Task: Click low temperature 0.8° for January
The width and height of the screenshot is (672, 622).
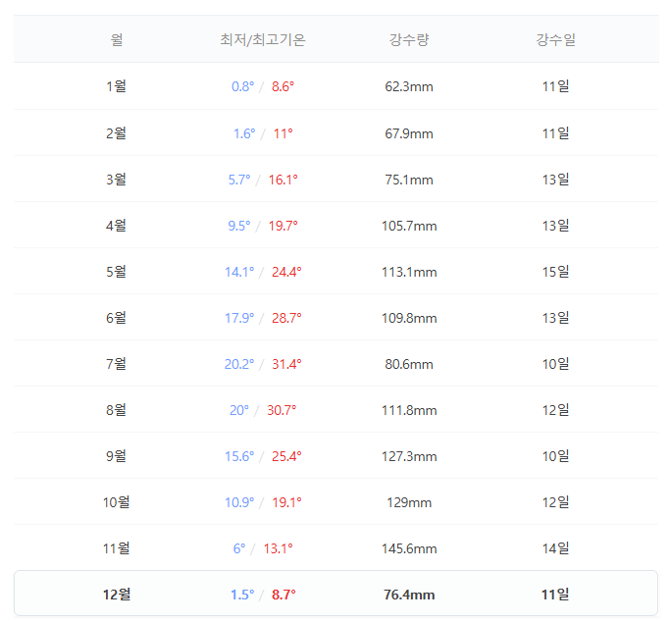Action: pyautogui.click(x=242, y=86)
